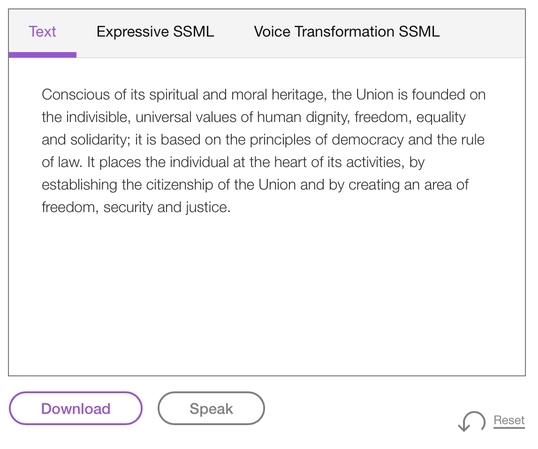
Task: Place cursor on the word democracy
Action: (x=367, y=140)
